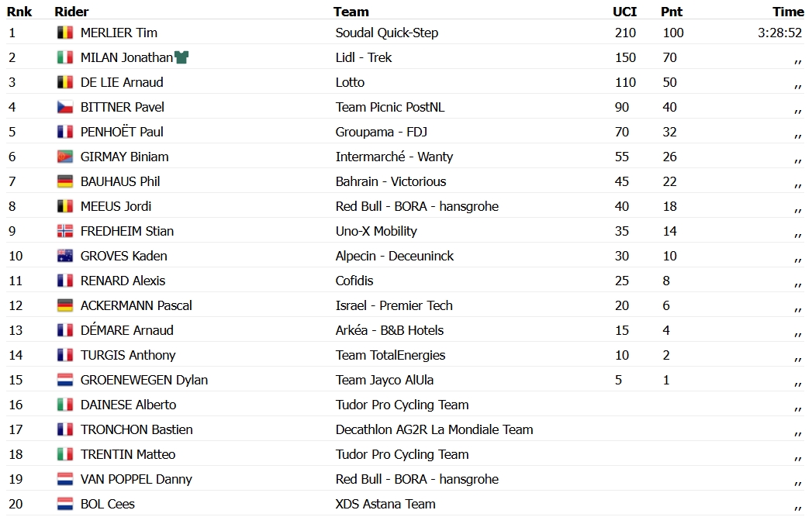The height and width of the screenshot is (517, 812).
Task: Click the German flag beside ACKERMANN Pascal
Action: (x=64, y=306)
